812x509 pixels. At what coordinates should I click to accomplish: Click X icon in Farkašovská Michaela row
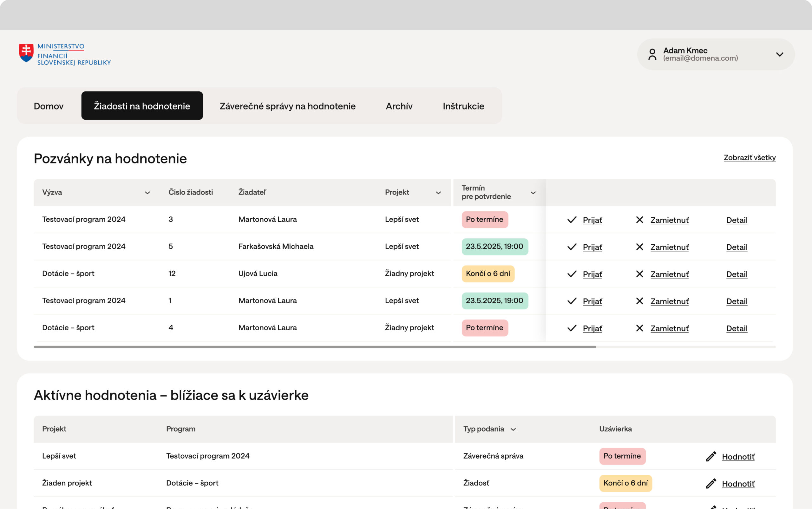pos(639,247)
